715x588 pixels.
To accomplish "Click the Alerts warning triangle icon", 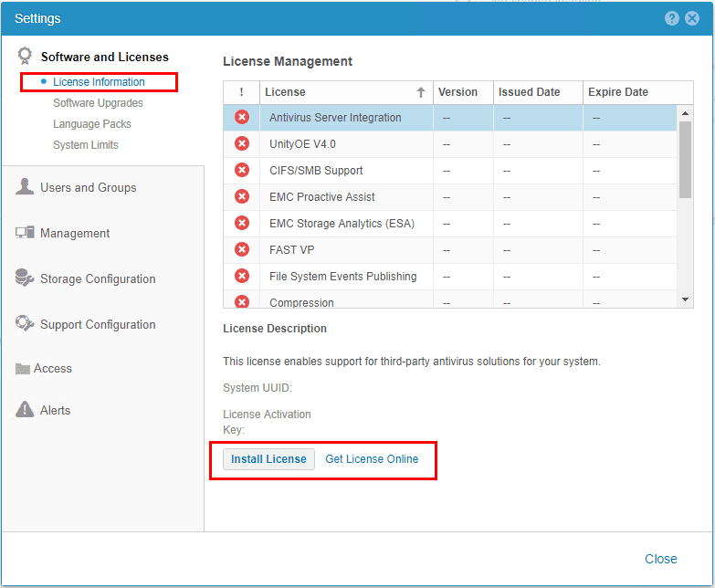I will click(x=25, y=410).
